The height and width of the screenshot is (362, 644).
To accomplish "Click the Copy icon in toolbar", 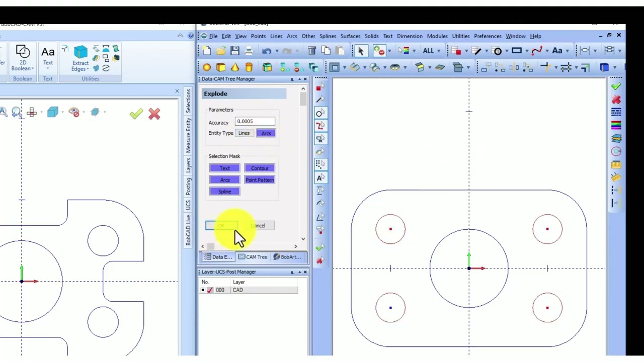I will pyautogui.click(x=326, y=51).
